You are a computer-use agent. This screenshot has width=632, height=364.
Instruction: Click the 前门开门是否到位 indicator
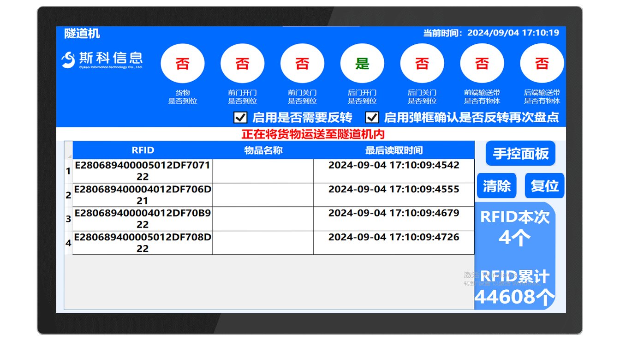[243, 63]
